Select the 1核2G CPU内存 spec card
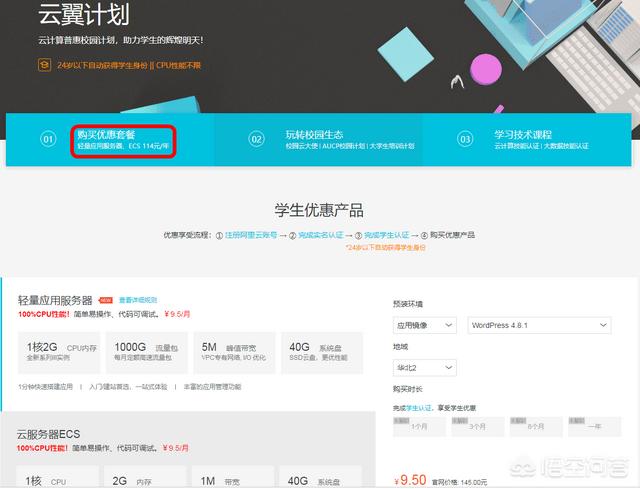Screen dimensions: 640x489 click(x=59, y=353)
